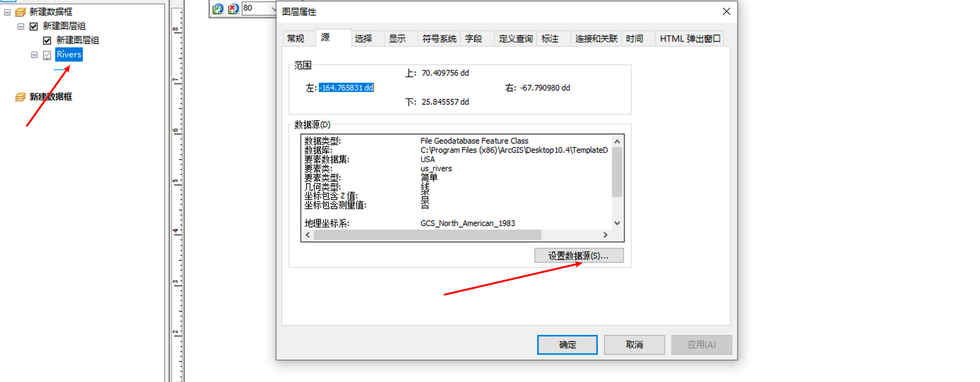Image resolution: width=980 pixels, height=382 pixels.
Task: Click the bottom data frame stack icon
Action: (20, 97)
